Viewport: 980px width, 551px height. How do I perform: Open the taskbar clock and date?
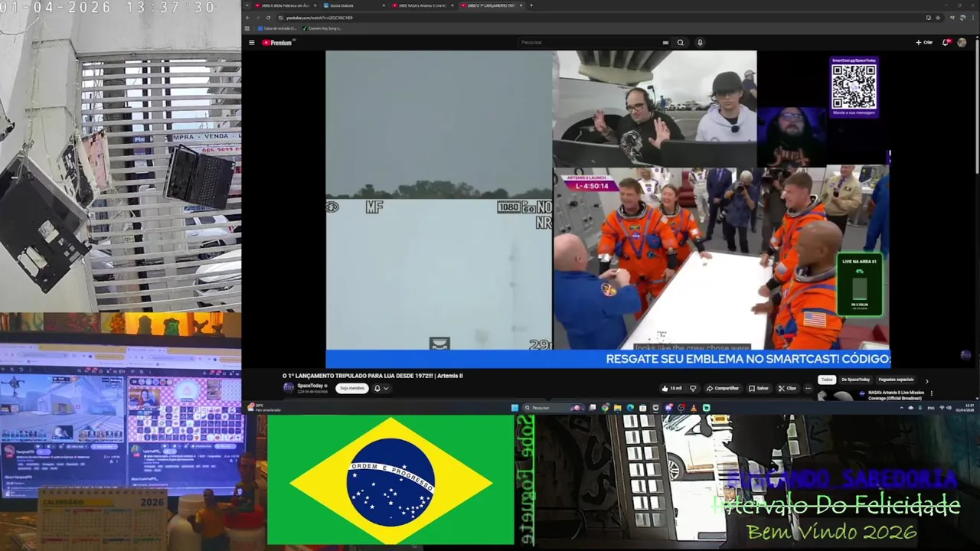pyautogui.click(x=965, y=408)
